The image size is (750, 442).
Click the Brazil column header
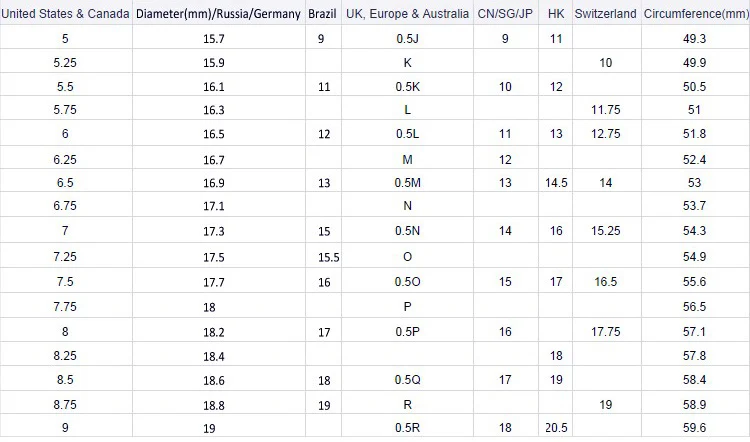click(x=322, y=13)
